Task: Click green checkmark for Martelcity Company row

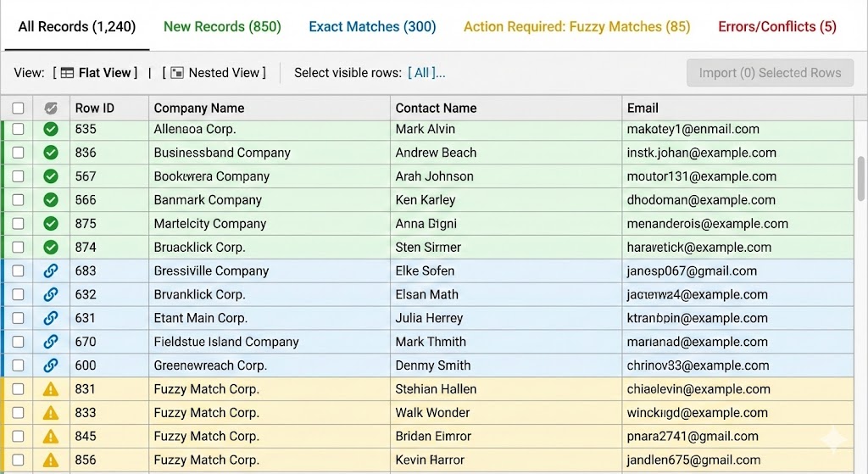Action: (x=51, y=224)
